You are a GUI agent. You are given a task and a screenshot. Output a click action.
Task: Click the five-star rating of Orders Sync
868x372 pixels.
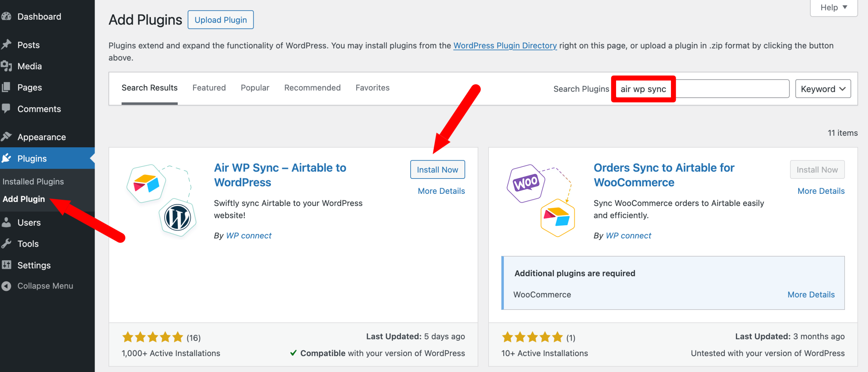(x=532, y=337)
